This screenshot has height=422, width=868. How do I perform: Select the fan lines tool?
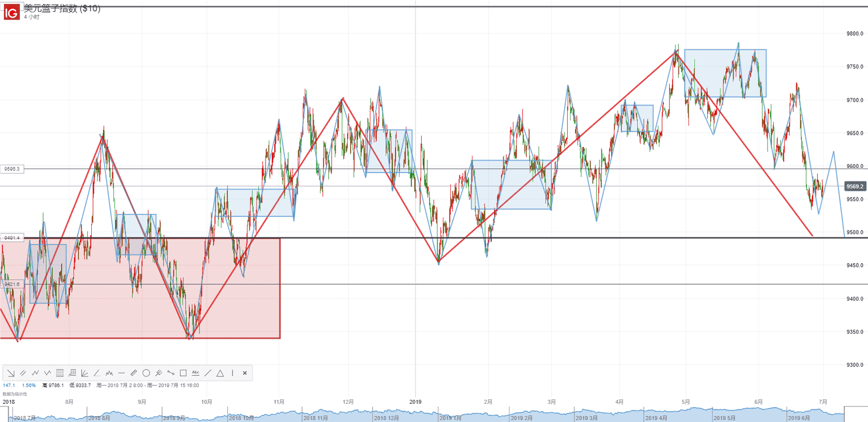tap(84, 373)
